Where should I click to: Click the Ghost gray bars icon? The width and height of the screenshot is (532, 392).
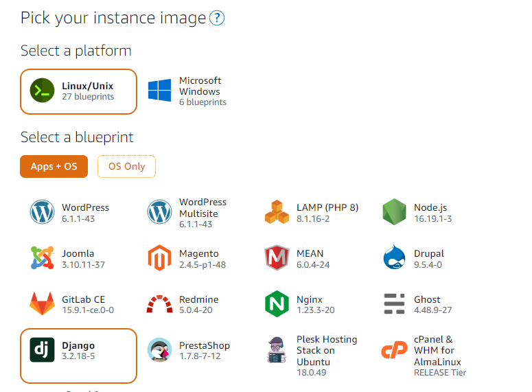pyautogui.click(x=394, y=303)
